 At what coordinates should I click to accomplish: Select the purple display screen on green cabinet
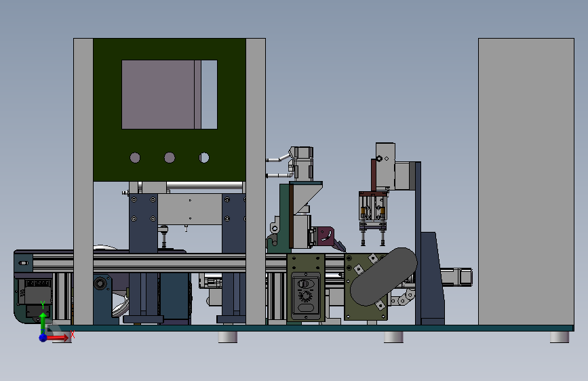161,94
